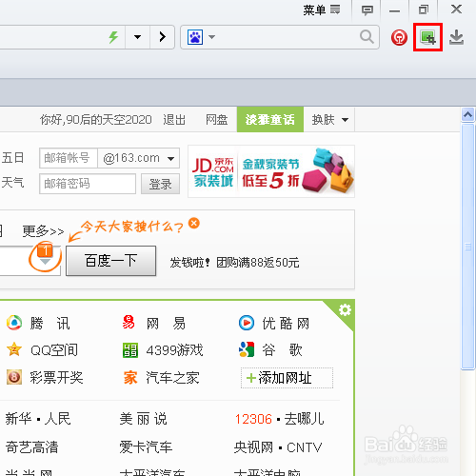Click the red circular online-banking icon
476x476 pixels.
click(x=399, y=38)
